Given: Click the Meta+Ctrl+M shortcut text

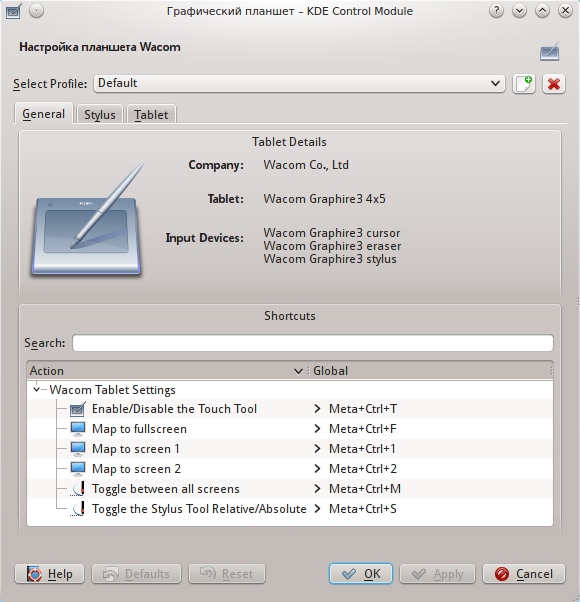Looking at the screenshot, I should tap(365, 489).
